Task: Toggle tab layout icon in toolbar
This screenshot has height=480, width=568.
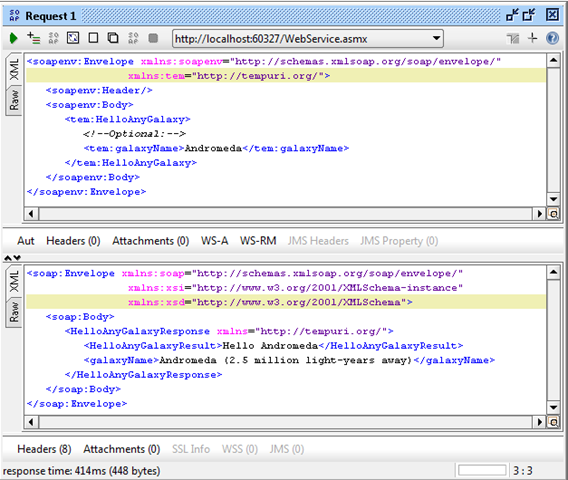Action: tap(513, 38)
